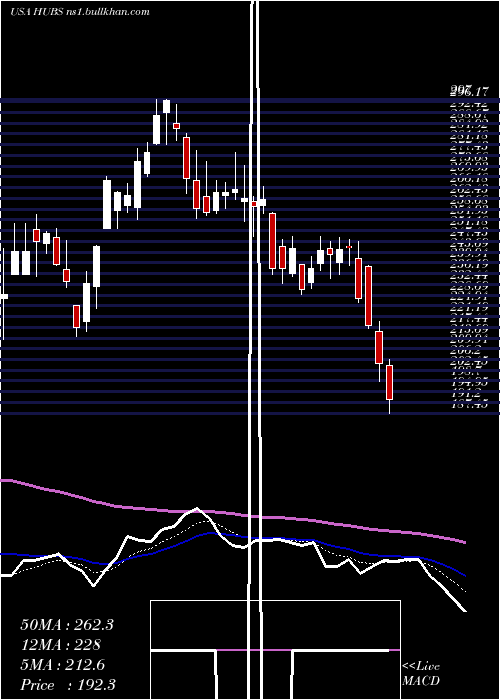Select the 50MA : 262.3 reading
Image resolution: width=500 pixels, height=700 pixels.
(x=67, y=625)
